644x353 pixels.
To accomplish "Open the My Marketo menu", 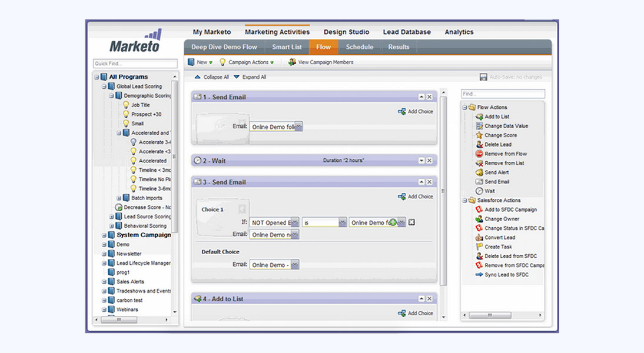I will [212, 32].
